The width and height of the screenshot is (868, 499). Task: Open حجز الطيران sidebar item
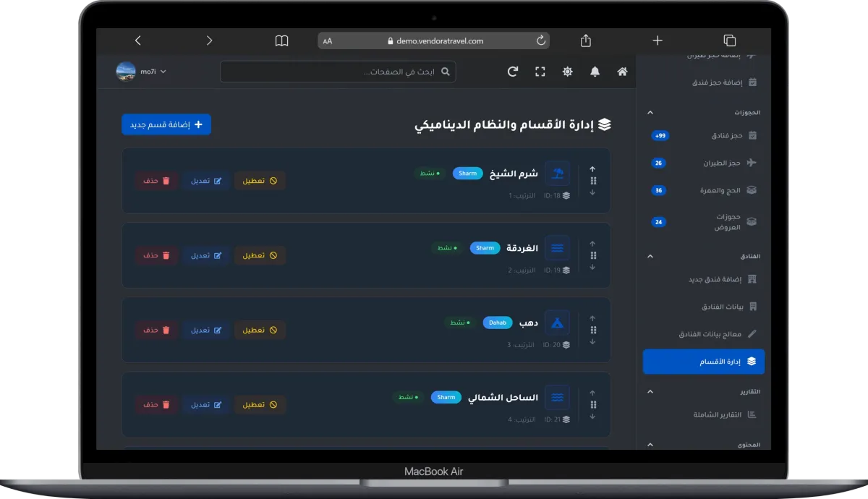pyautogui.click(x=703, y=163)
